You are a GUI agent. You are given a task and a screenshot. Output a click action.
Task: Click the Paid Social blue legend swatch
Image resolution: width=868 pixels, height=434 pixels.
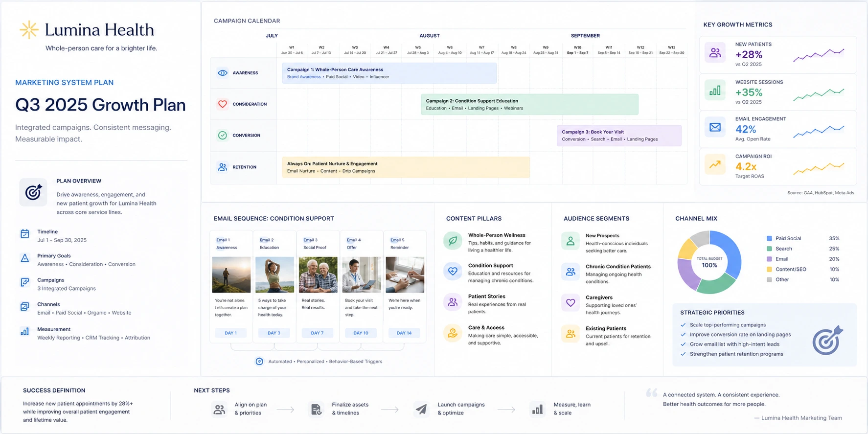click(x=770, y=239)
